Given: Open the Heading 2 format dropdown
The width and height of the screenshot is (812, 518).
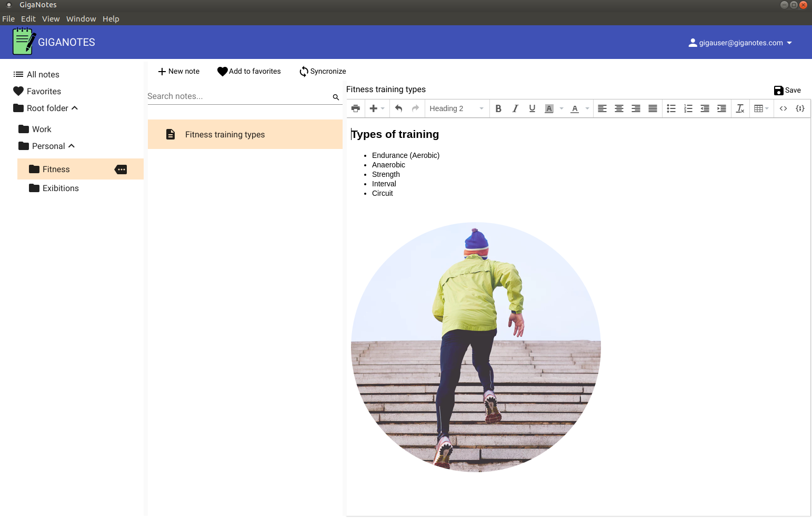Looking at the screenshot, I should point(456,108).
